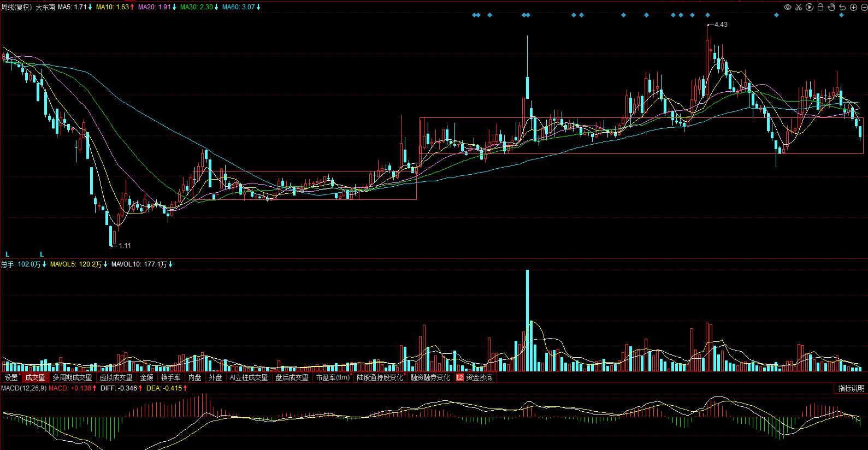Switch to 盘后成交量 tab
The image size is (868, 450).
(x=292, y=377)
